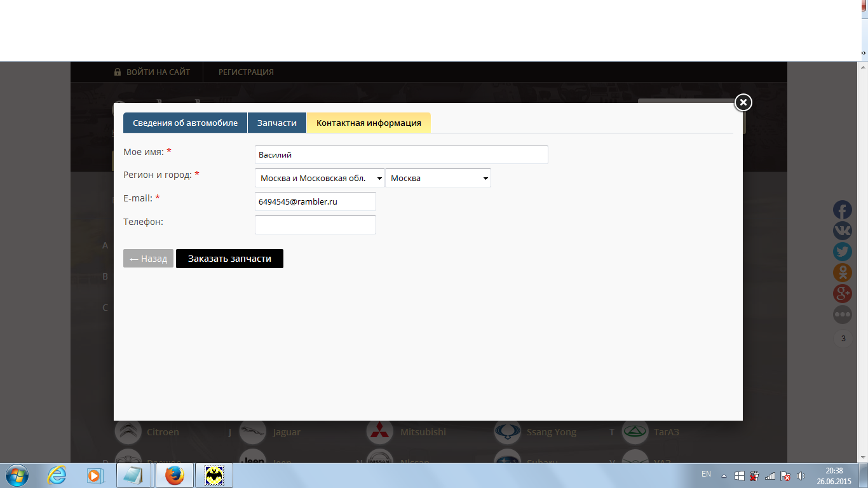The image size is (868, 488).
Task: Share page on Facebook
Action: click(843, 210)
